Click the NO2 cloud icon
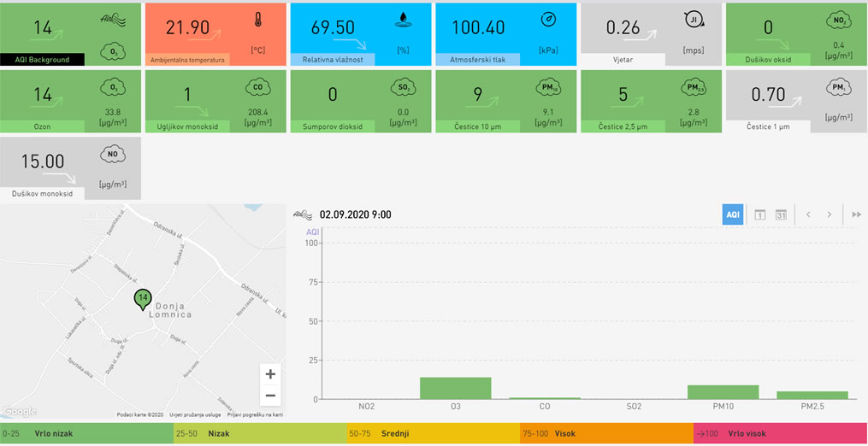 [838, 21]
